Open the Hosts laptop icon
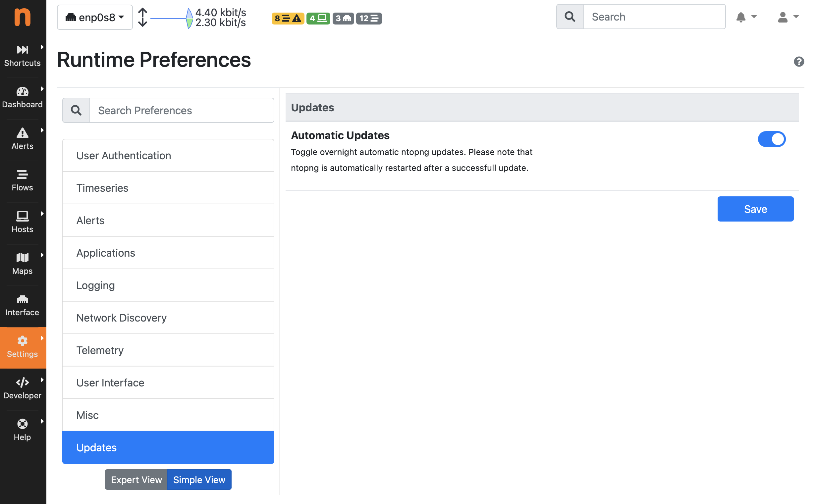 (x=22, y=216)
